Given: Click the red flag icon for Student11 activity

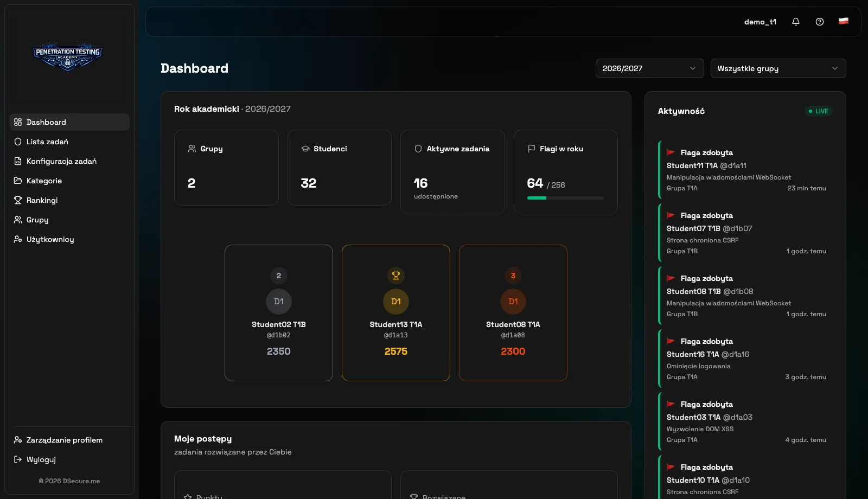Looking at the screenshot, I should pyautogui.click(x=671, y=152).
